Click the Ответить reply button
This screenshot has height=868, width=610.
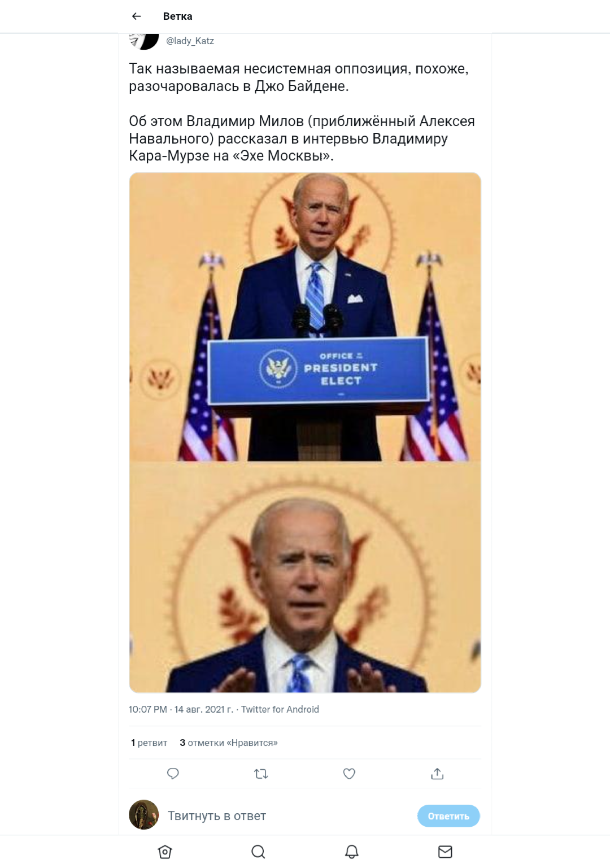pyautogui.click(x=448, y=816)
